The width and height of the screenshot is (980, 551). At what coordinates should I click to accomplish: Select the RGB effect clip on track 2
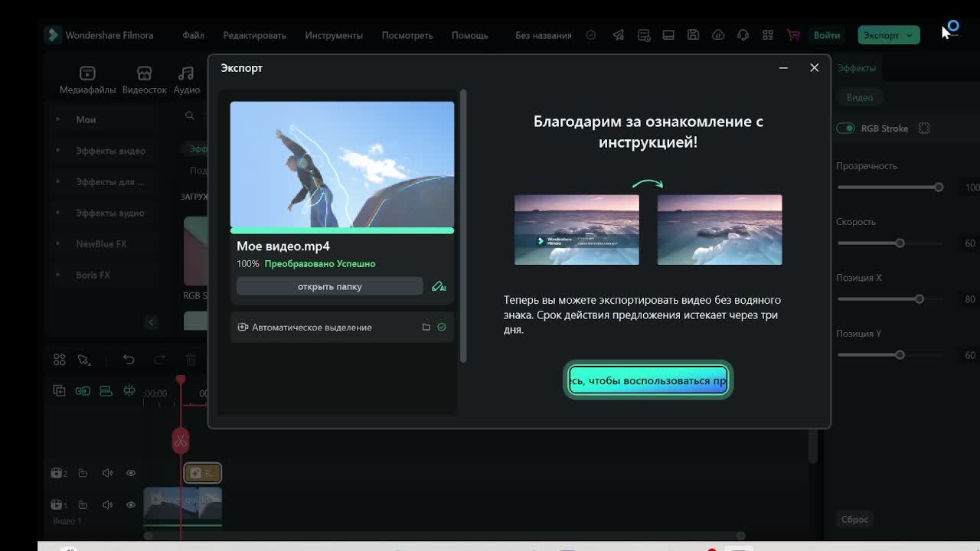(x=202, y=473)
